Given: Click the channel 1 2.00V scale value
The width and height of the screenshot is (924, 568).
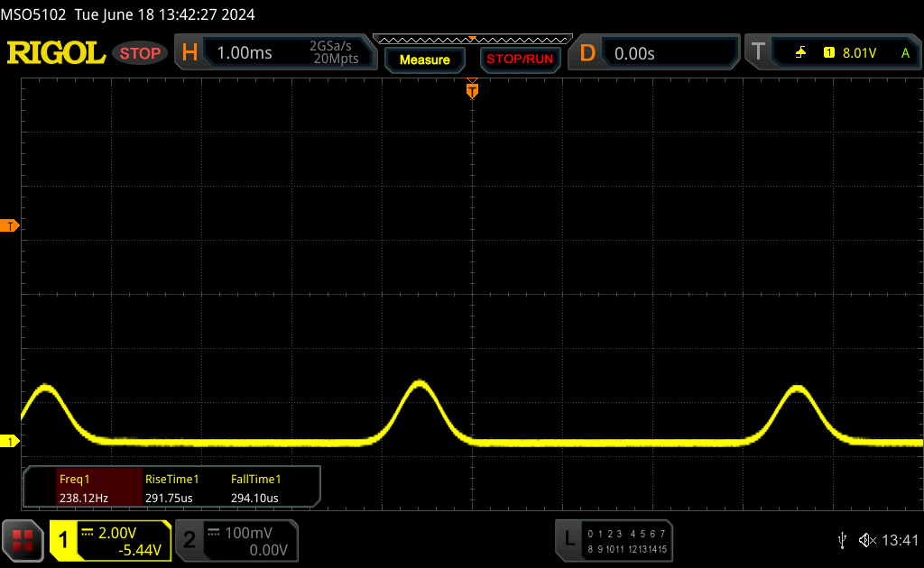Looking at the screenshot, I should pos(117,533).
